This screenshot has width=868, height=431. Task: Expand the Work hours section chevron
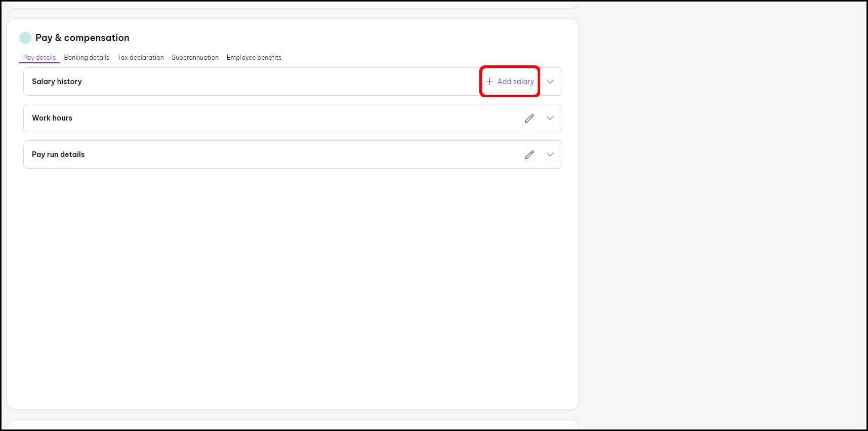[550, 118]
